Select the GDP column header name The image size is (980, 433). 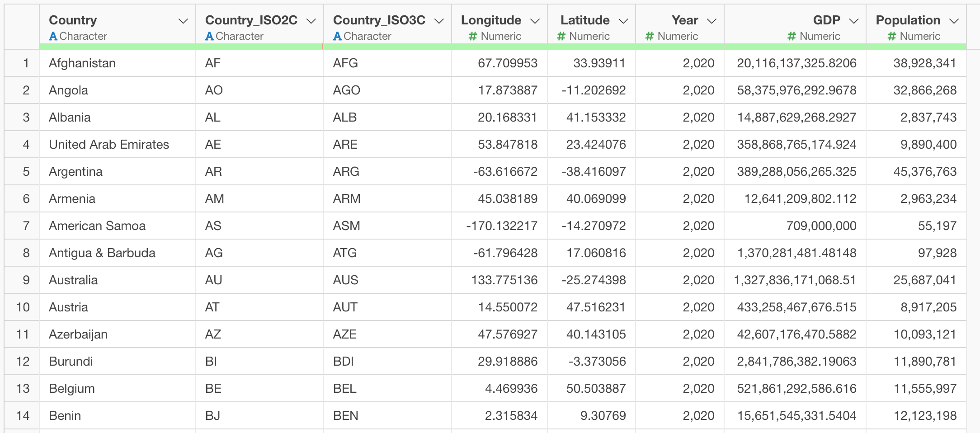[826, 20]
